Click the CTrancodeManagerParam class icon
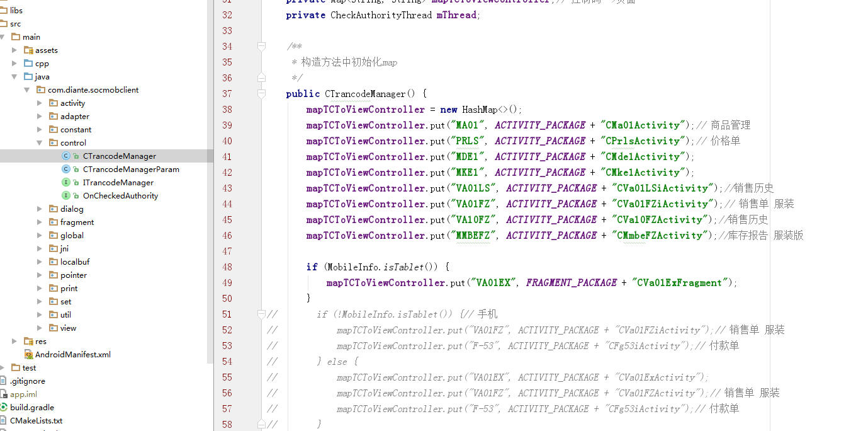Screen dimensions: 868x431 point(65,170)
